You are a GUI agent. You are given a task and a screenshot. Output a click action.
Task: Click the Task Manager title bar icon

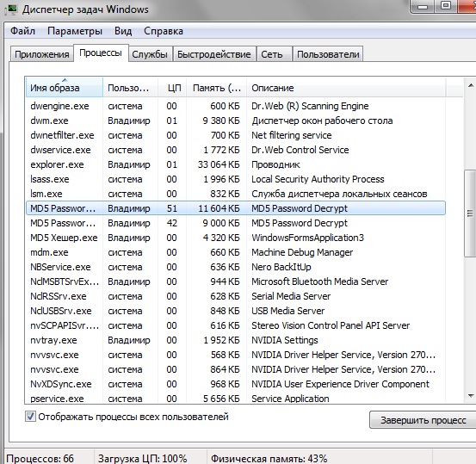click(11, 9)
